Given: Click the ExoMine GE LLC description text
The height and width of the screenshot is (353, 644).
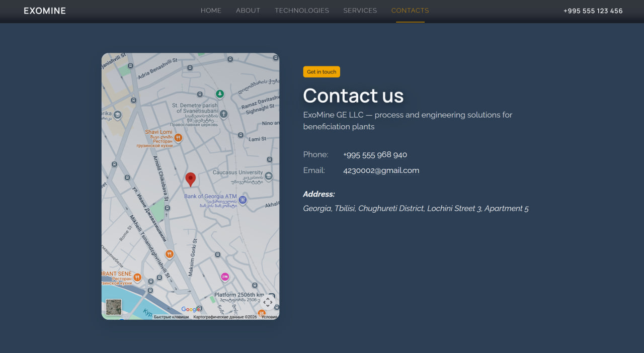Looking at the screenshot, I should click(408, 121).
